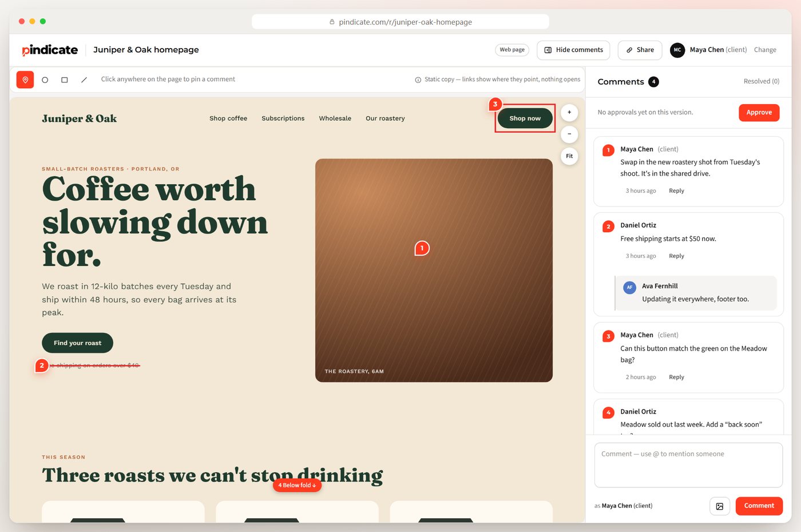Click the Find your roast button

pos(77,343)
